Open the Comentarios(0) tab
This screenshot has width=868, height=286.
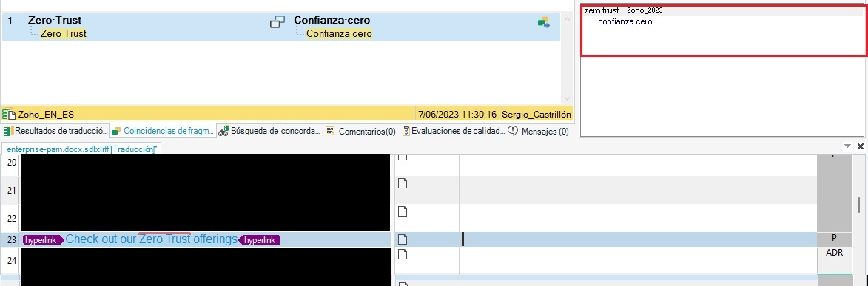(x=361, y=131)
